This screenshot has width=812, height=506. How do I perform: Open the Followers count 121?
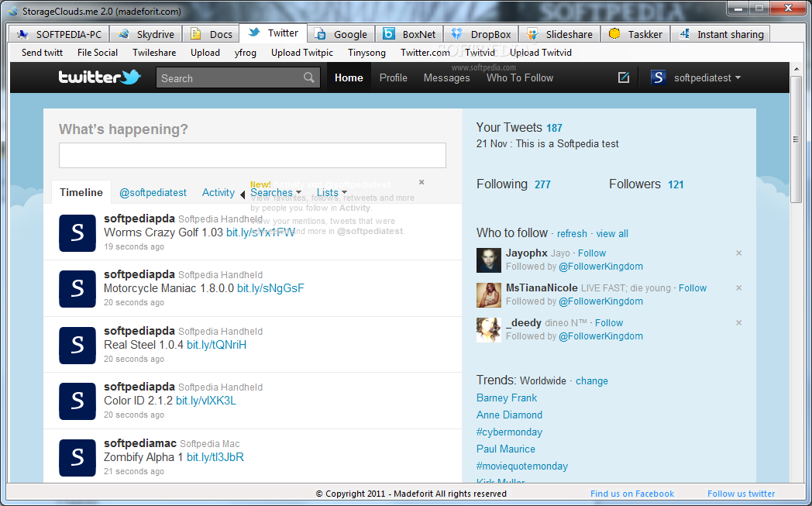coord(676,185)
